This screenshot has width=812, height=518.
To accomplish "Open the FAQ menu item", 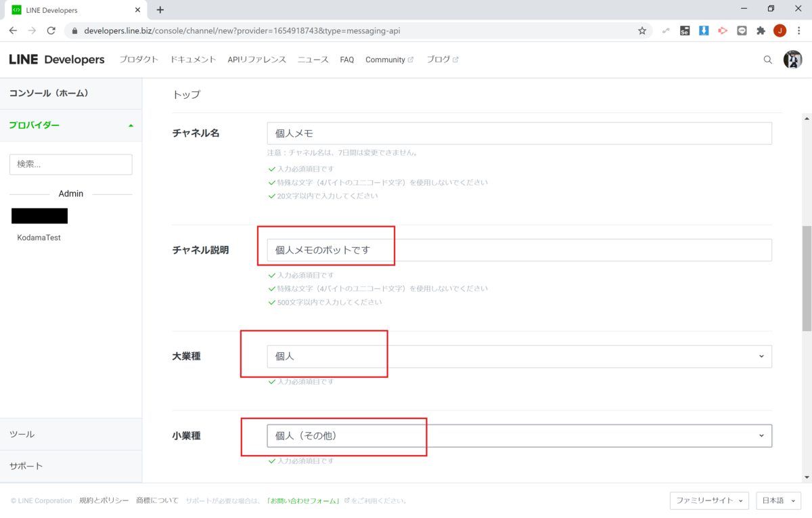I will point(347,60).
